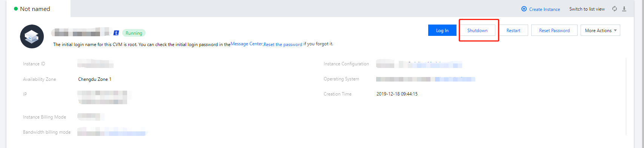
Task: Click the Restart button
Action: pos(513,31)
